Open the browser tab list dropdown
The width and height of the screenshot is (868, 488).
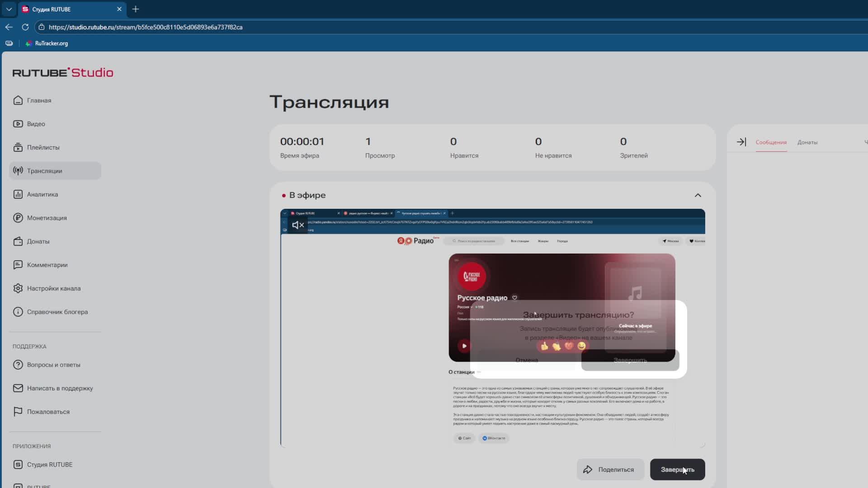9,9
